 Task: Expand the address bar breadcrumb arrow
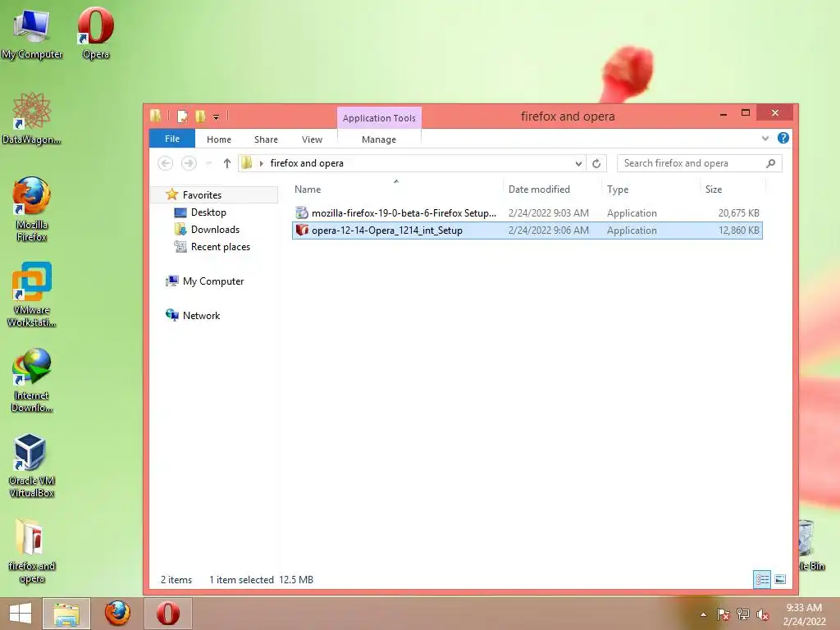(x=262, y=163)
